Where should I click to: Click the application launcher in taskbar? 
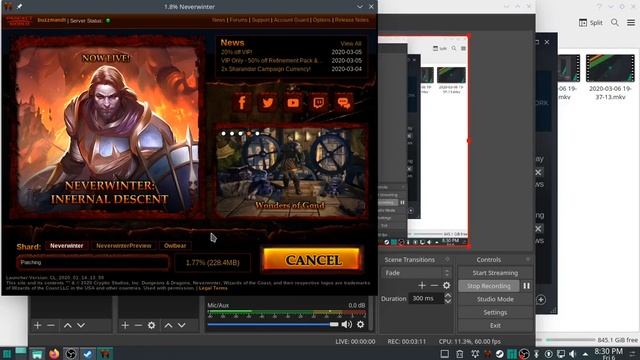pyautogui.click(x=7, y=353)
